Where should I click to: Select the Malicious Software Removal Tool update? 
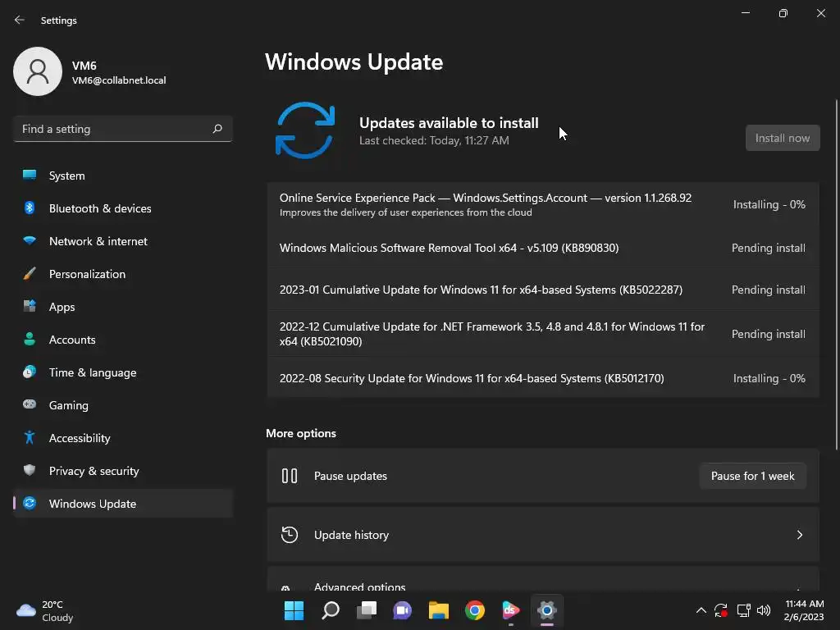543,248
